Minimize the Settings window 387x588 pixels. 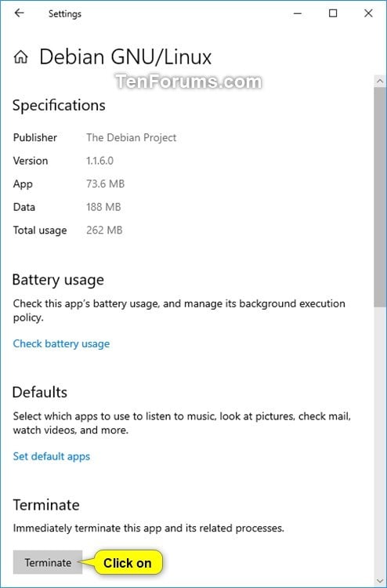298,13
